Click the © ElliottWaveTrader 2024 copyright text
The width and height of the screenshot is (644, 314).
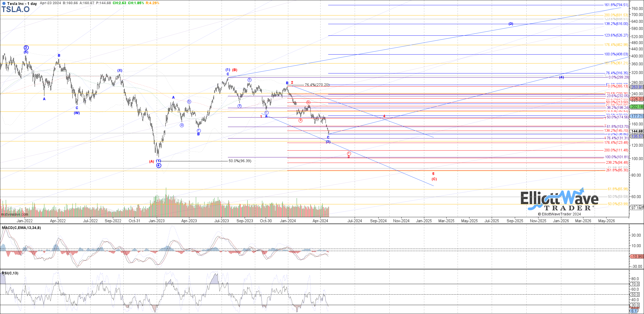tap(559, 214)
